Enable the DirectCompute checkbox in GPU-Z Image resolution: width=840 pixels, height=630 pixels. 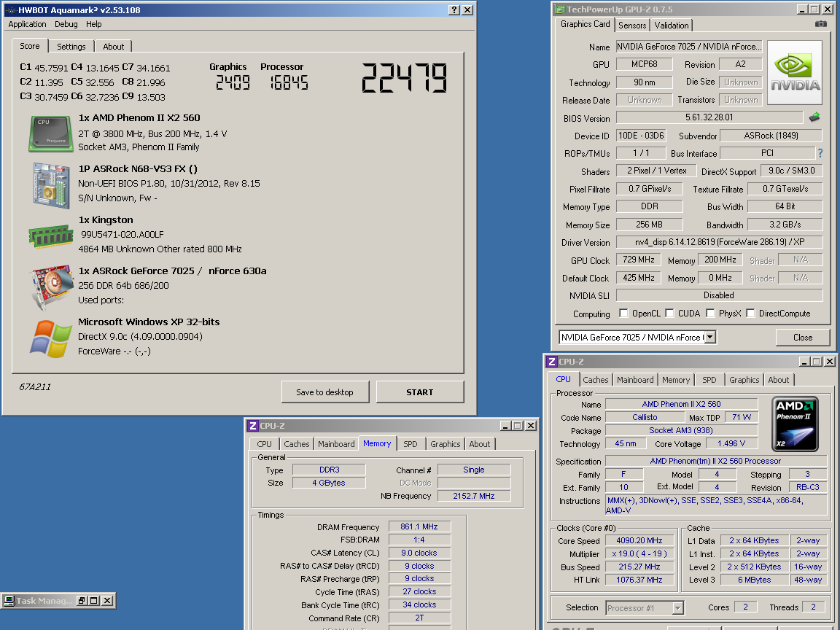[750, 314]
